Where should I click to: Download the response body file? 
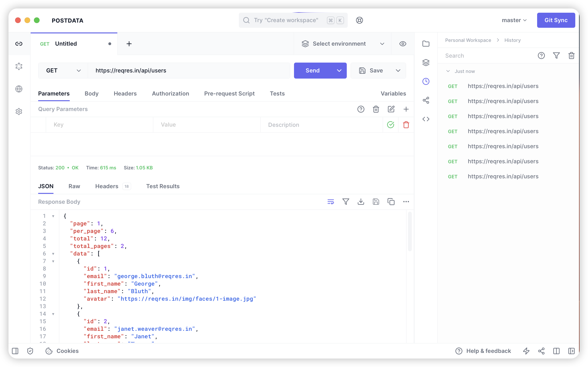coord(361,202)
